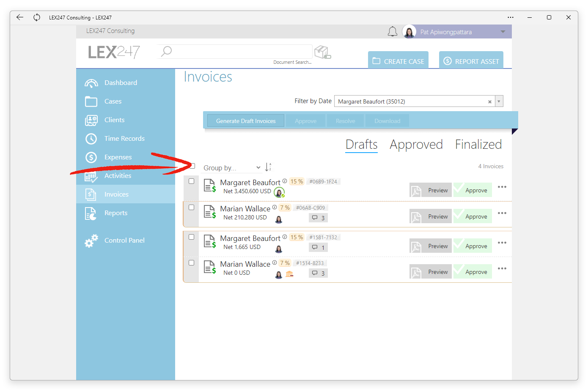This screenshot has width=588, height=391.
Task: Open the title bar more-options dots
Action: point(511,17)
